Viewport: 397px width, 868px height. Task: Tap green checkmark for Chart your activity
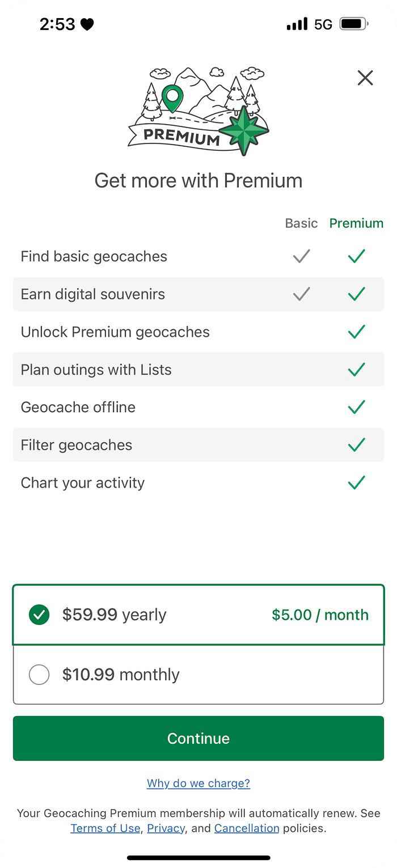coord(356,482)
